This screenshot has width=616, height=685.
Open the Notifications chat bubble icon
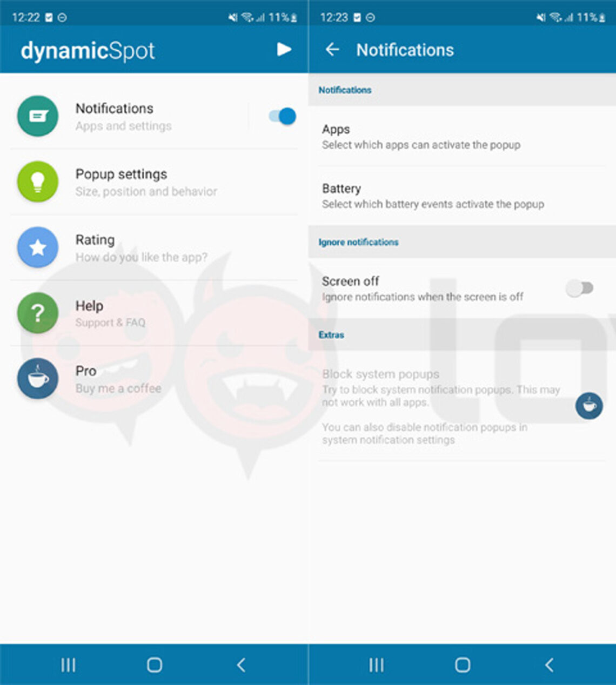point(37,116)
